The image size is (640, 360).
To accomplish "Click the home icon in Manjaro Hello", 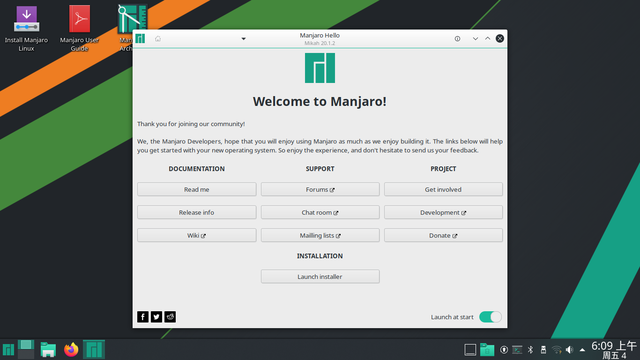I will [x=158, y=39].
